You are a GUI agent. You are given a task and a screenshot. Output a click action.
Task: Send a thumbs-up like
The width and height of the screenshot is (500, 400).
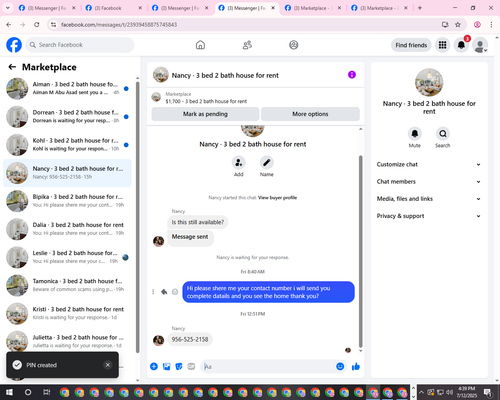[356, 367]
